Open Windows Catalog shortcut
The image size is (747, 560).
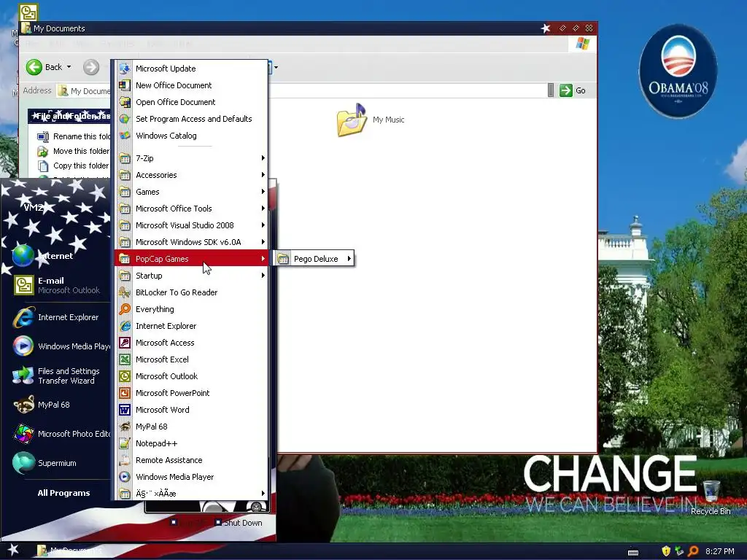(190, 136)
